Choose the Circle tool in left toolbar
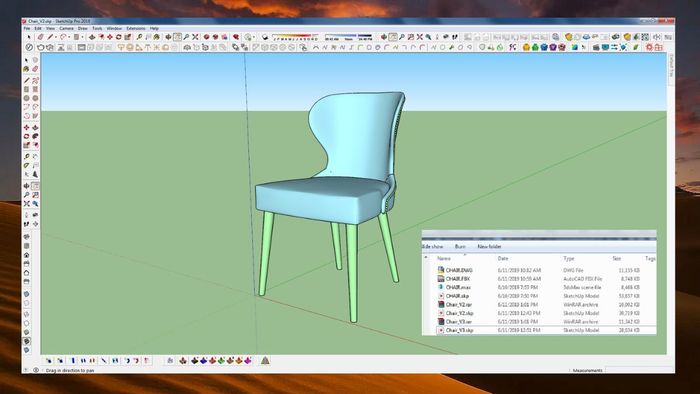This screenshot has height=394, width=700. point(26,98)
